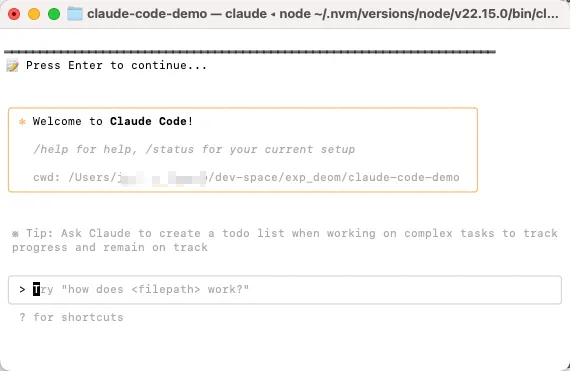Click the /status for your current setup text
570x371 pixels.
(250, 149)
